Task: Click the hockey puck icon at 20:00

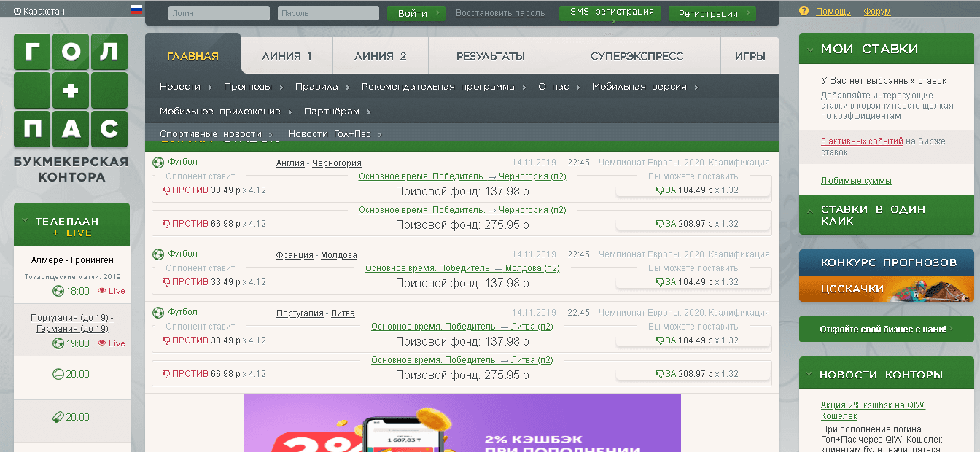Action: pyautogui.click(x=58, y=417)
